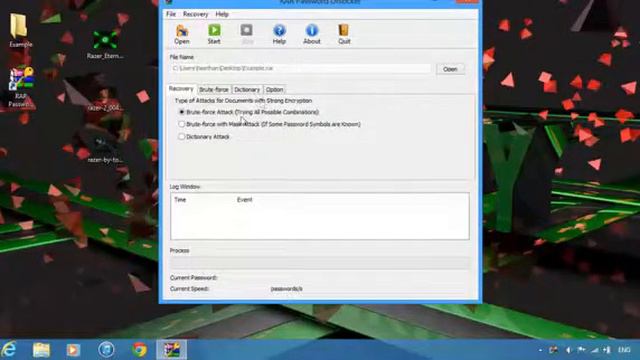Select Brute-force Attack (all combinations) radio
The width and height of the screenshot is (640, 360).
coord(182,112)
